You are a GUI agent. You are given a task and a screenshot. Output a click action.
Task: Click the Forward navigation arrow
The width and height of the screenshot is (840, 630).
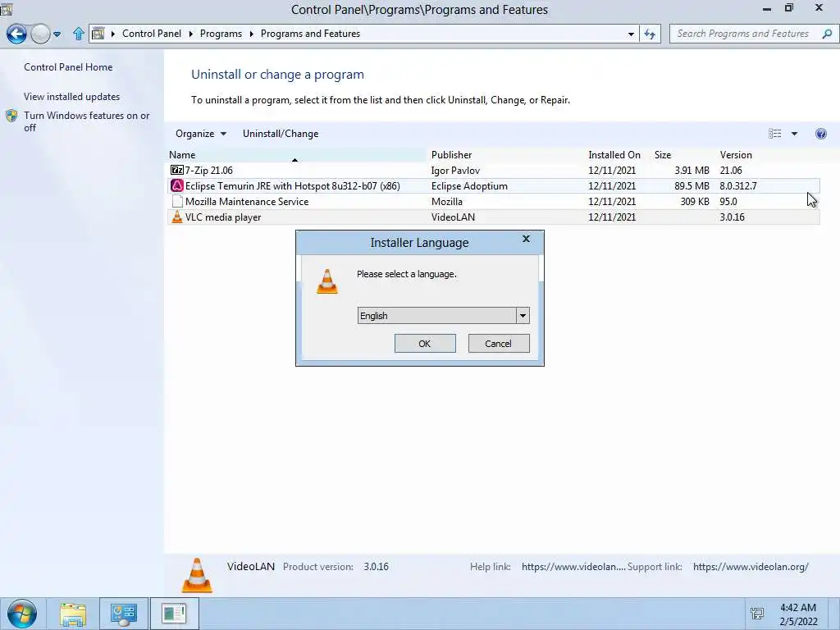(x=40, y=34)
